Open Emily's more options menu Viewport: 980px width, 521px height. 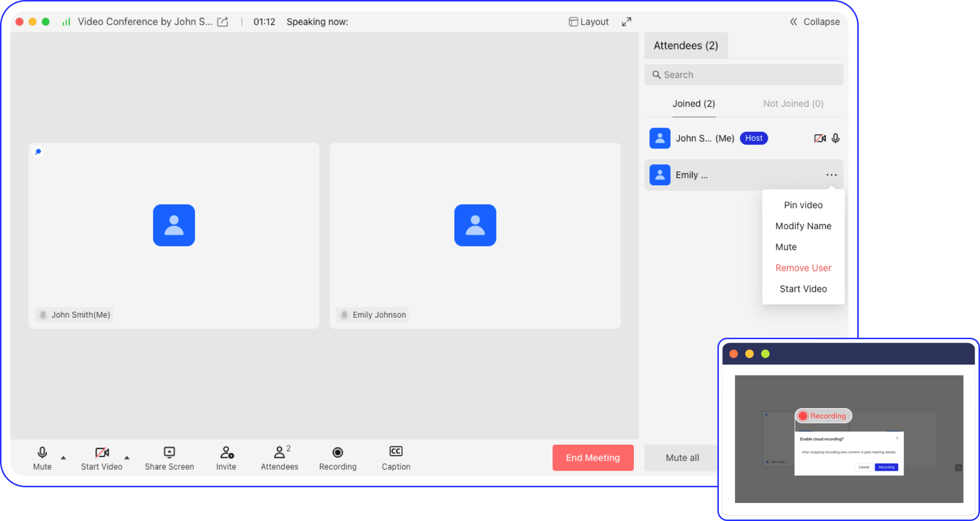pos(830,174)
